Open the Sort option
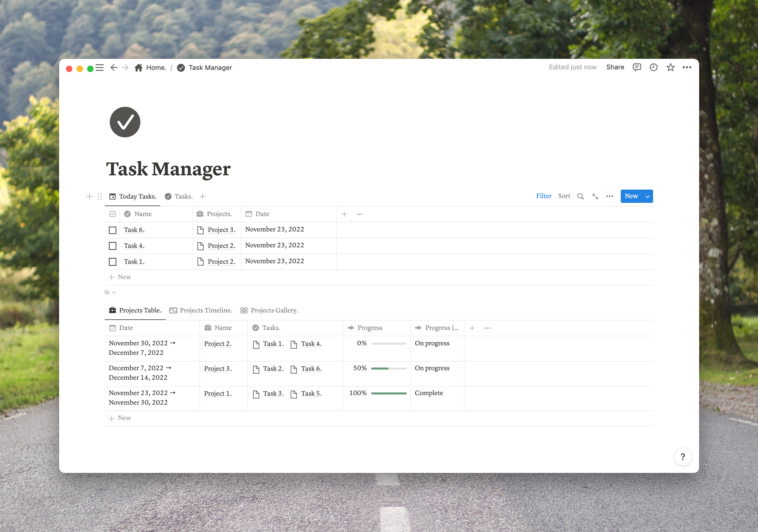Image resolution: width=758 pixels, height=532 pixels. (x=564, y=196)
